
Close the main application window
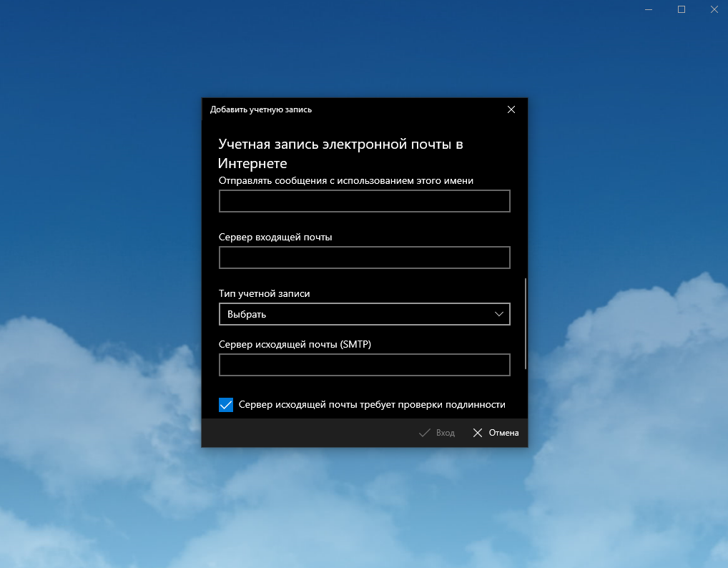(714, 9)
